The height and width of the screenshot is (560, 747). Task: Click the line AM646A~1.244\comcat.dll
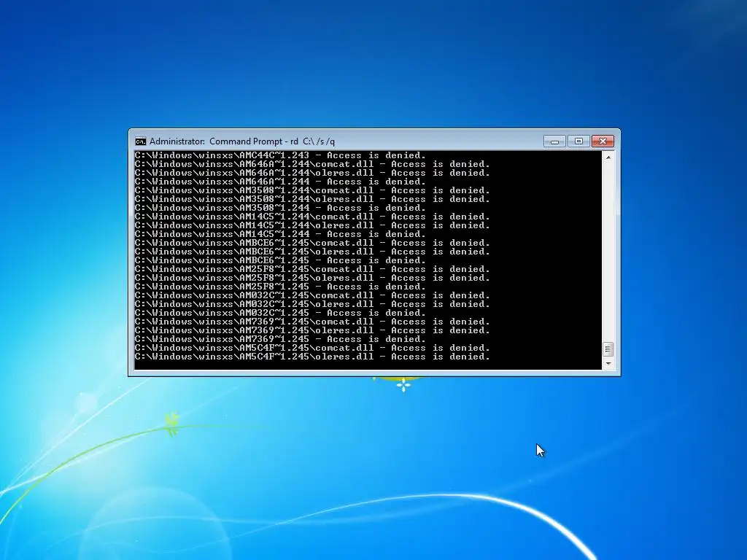pos(312,164)
